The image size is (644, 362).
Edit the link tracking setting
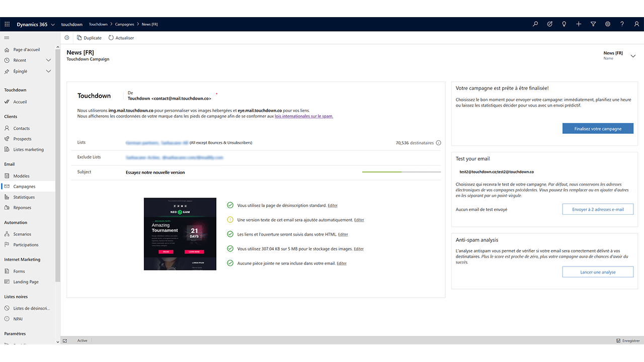coord(343,234)
